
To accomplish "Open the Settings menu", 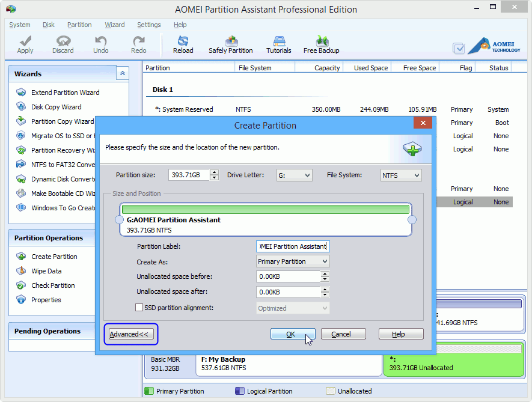I will [149, 25].
